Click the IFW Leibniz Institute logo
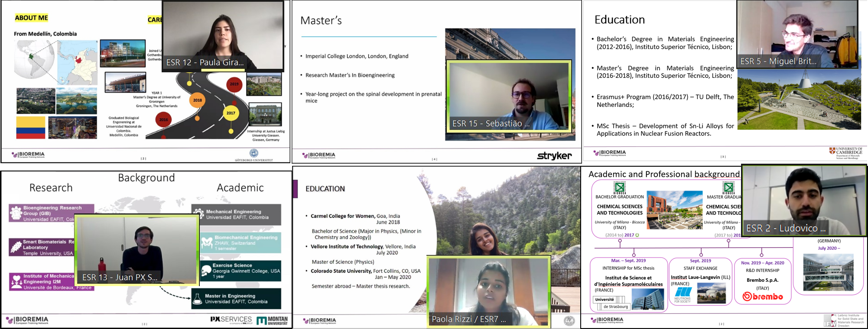The height and width of the screenshot is (329, 868). point(843,320)
